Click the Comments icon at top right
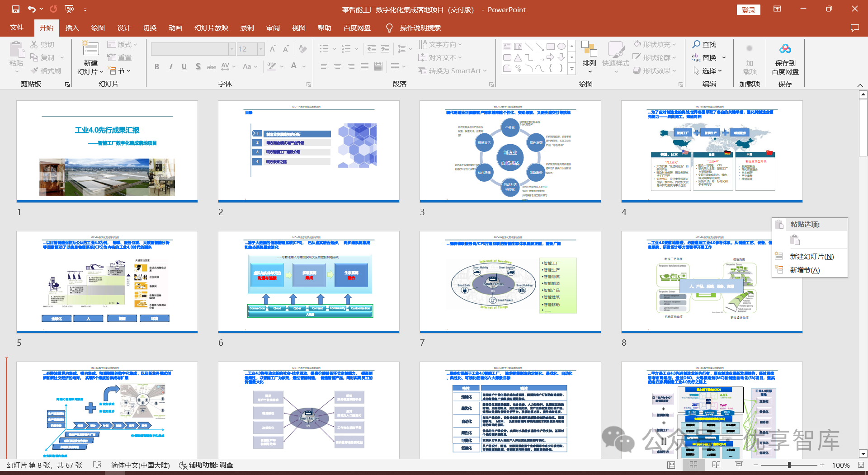 854,28
